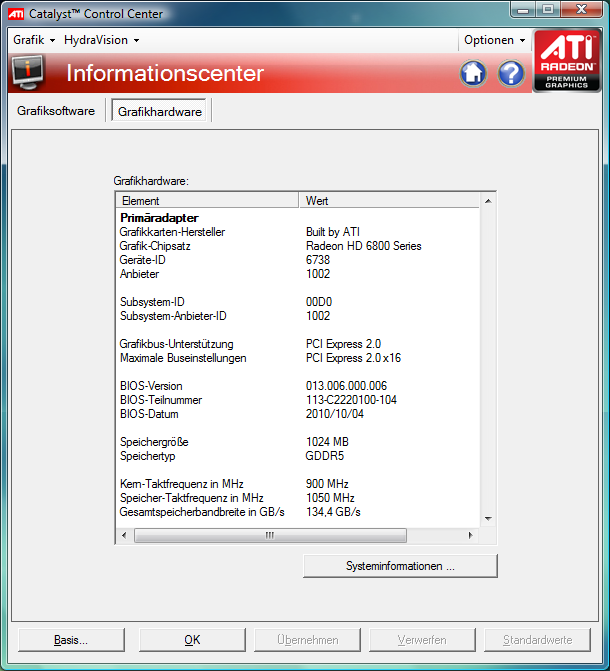Select the Kern-Taktfrequenz in MHz row
610x671 pixels.
click(x=298, y=484)
